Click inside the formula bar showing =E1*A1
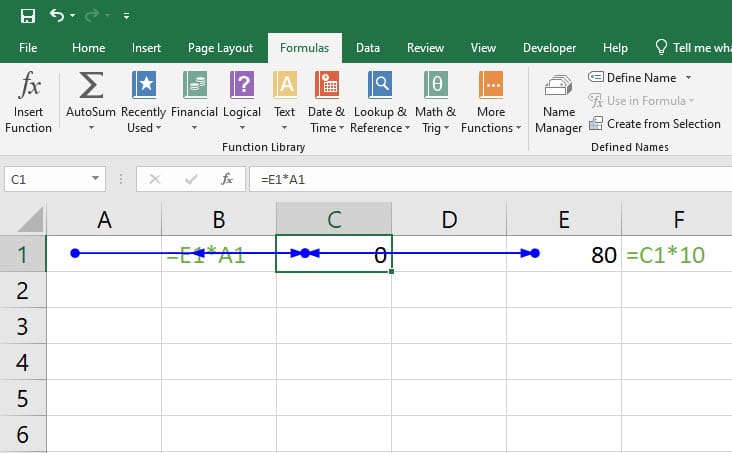 click(490, 179)
